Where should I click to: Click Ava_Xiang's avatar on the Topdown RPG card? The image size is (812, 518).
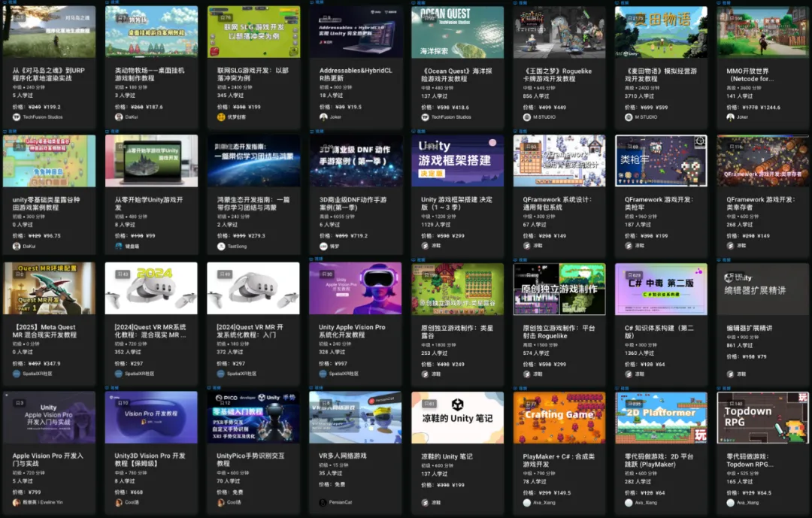click(731, 502)
